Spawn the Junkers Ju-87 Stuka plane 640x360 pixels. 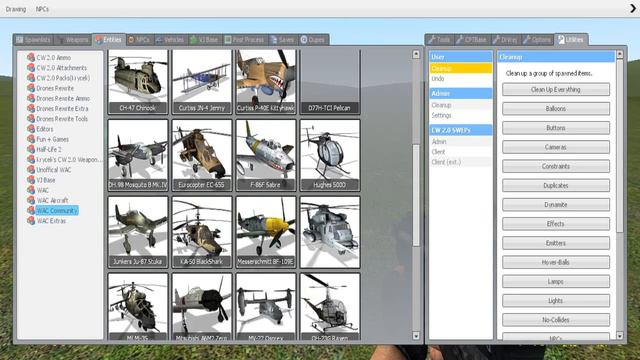point(138,232)
